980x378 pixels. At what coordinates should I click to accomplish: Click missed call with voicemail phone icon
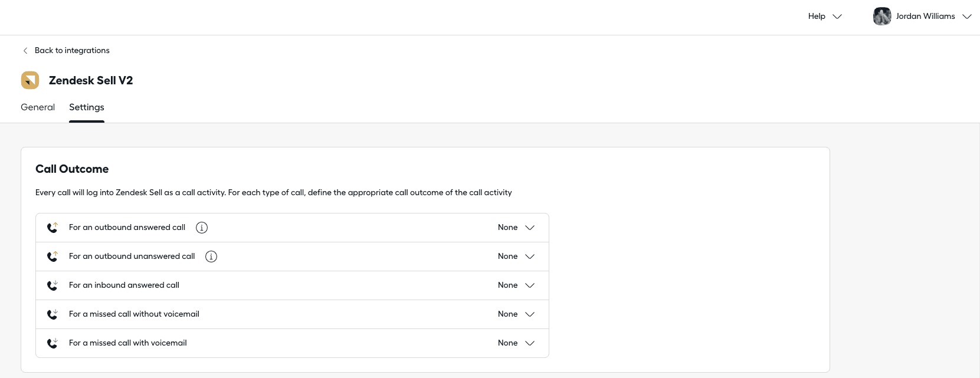[x=53, y=343]
